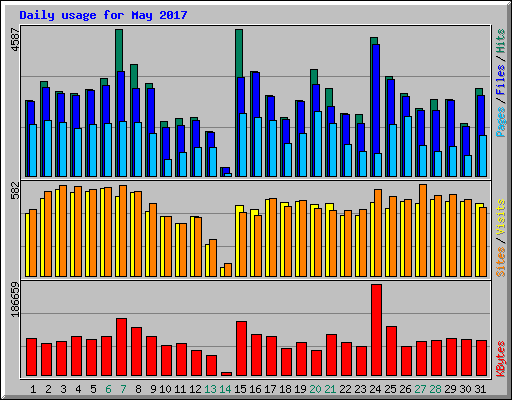Click the orange Sites bar for day 14
Image resolution: width=512 pixels, height=400 pixels.
228,270
